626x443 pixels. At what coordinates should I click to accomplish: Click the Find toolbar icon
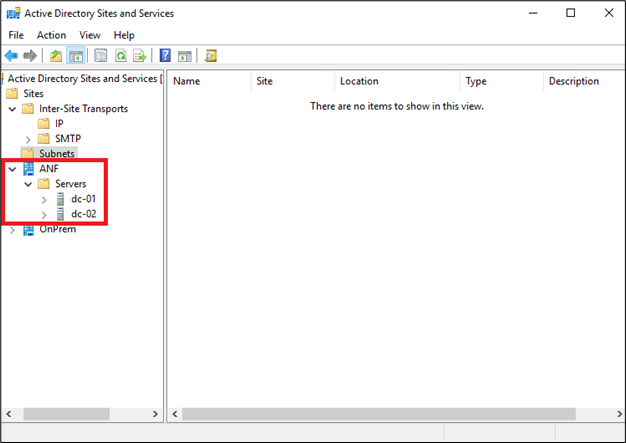coord(211,55)
